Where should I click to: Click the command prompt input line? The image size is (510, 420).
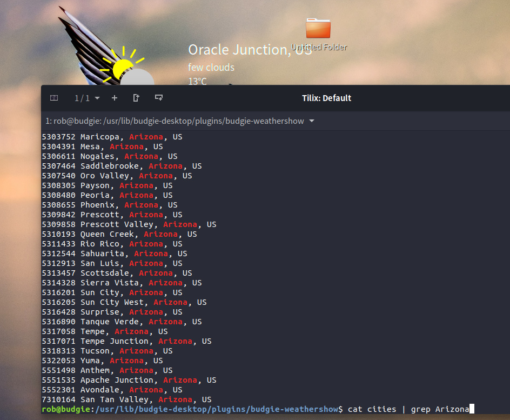point(408,409)
